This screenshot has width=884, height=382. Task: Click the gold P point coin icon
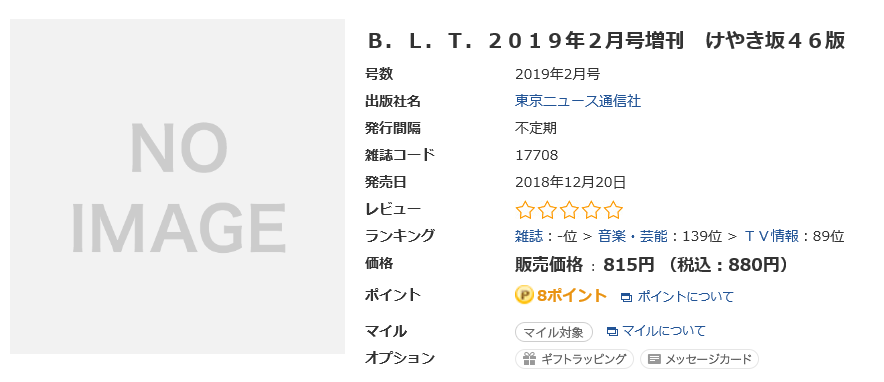click(524, 295)
